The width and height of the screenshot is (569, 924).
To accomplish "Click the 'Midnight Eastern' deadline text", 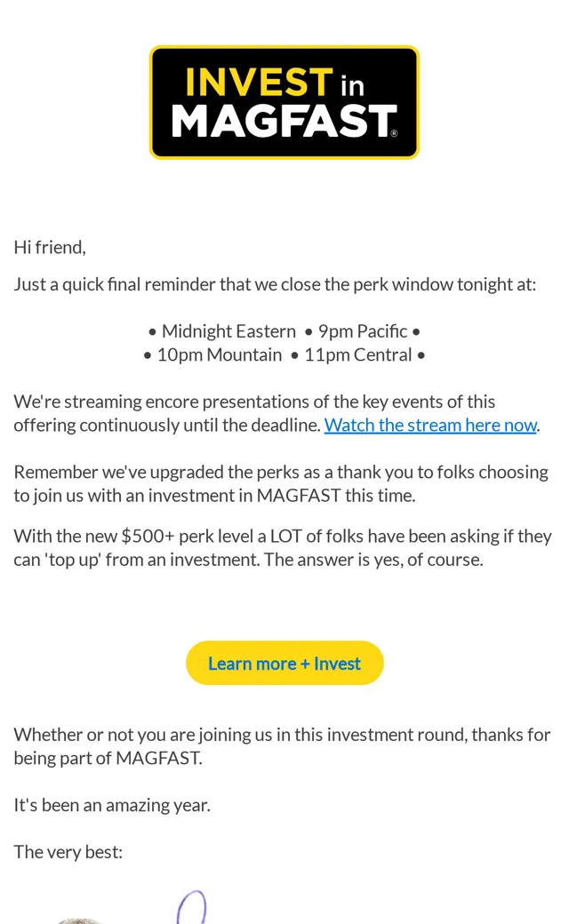I will [x=228, y=331].
